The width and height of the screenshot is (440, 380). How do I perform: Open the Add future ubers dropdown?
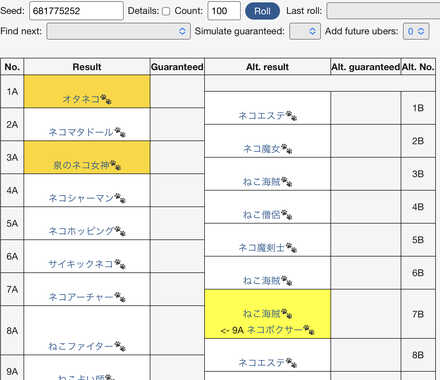pos(416,31)
